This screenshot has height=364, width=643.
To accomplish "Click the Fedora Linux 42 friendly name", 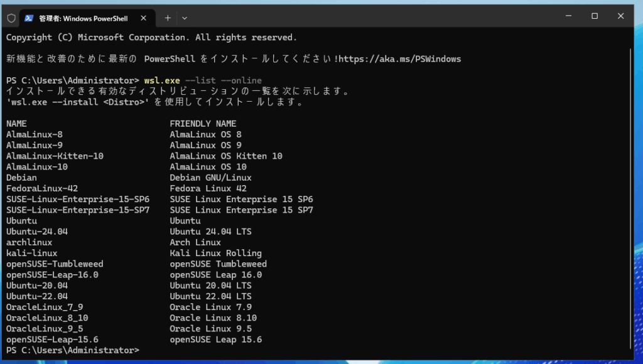I will pyautogui.click(x=208, y=188).
